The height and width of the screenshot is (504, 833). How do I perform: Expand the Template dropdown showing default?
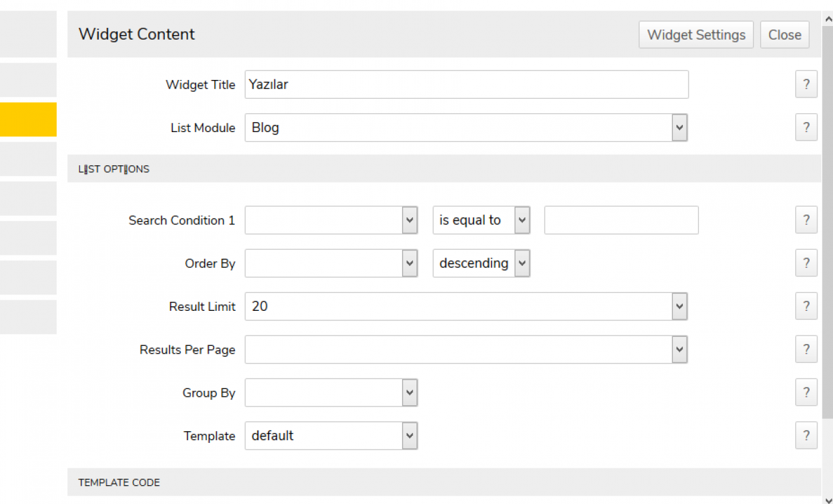click(x=331, y=435)
